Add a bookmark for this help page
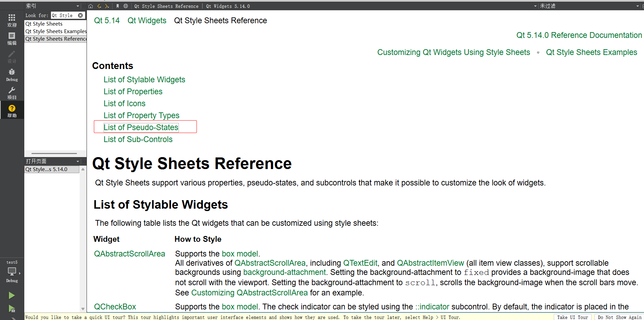This screenshot has height=320, width=644. 118,6
